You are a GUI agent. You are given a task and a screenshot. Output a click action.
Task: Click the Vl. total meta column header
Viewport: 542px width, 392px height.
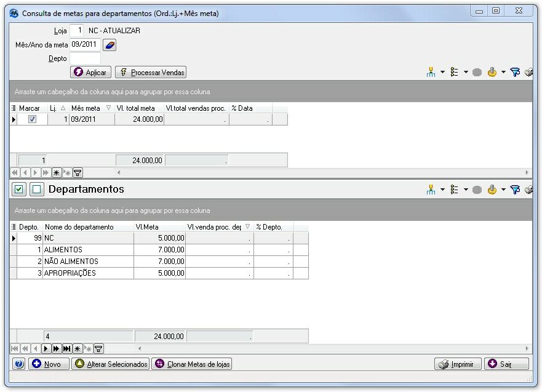point(139,108)
